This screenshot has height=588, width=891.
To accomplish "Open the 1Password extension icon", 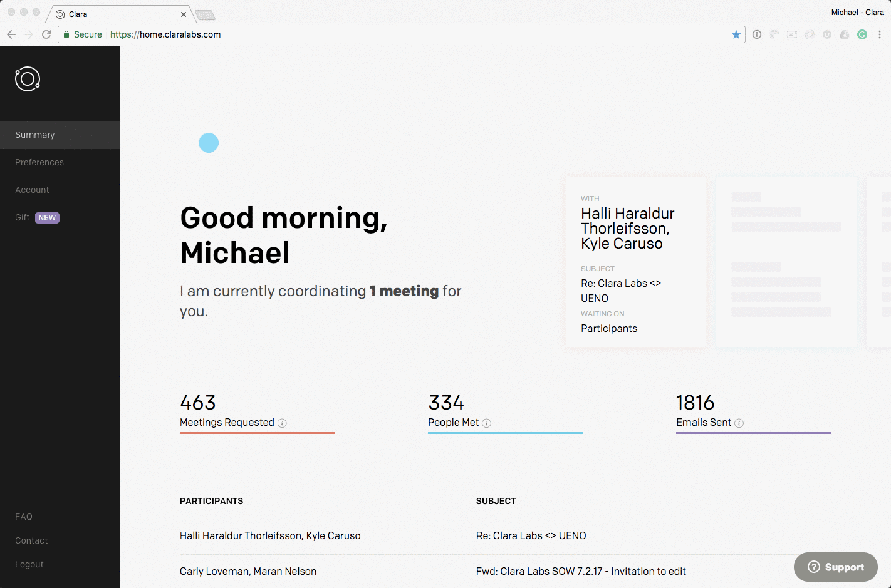I will [757, 34].
